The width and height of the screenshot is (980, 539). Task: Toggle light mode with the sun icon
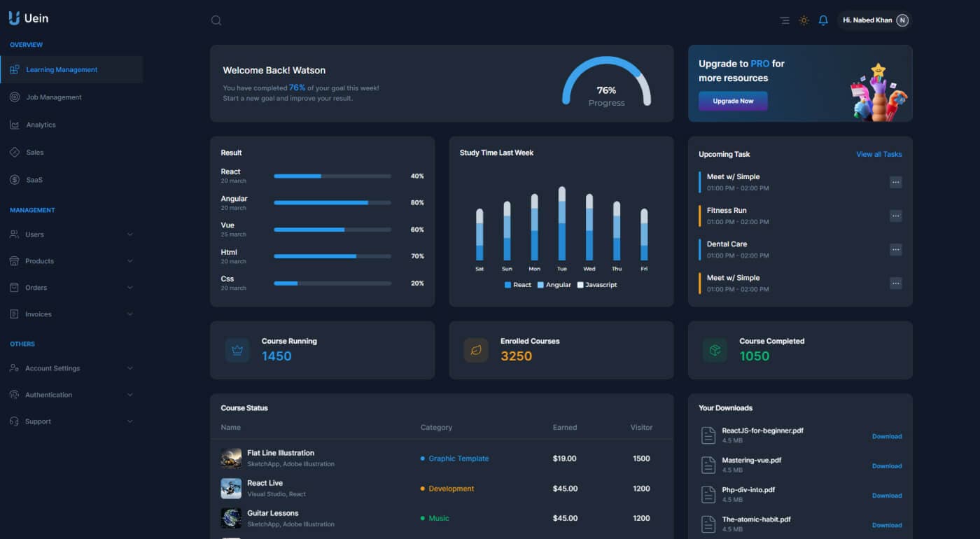coord(804,20)
